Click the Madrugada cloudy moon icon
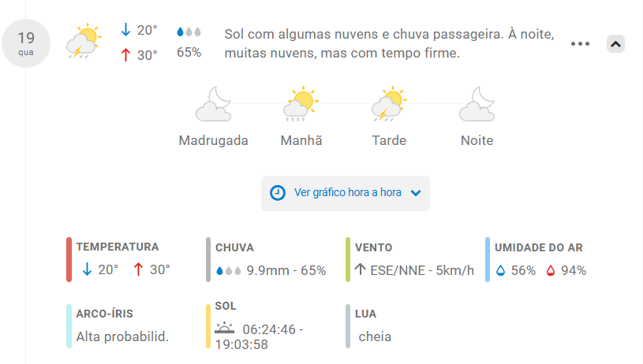Viewport: 643px width, 364px height. tap(214, 104)
